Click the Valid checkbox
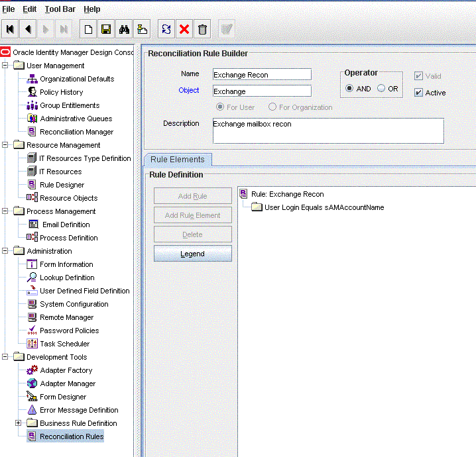Screen dimensions: 476x457 tap(418, 76)
